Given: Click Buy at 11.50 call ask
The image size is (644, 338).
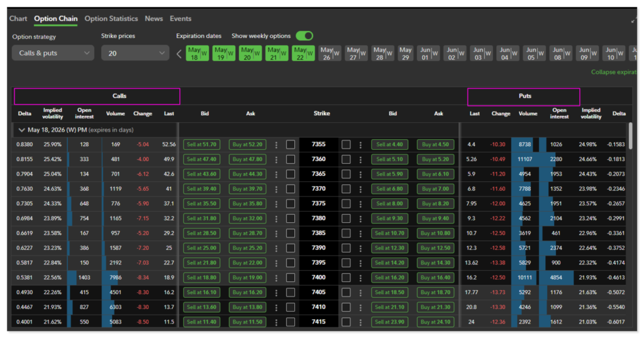Looking at the screenshot, I should [247, 322].
